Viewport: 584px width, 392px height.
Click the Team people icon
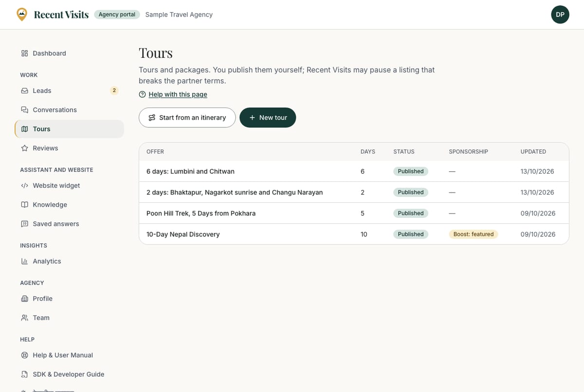(x=24, y=318)
